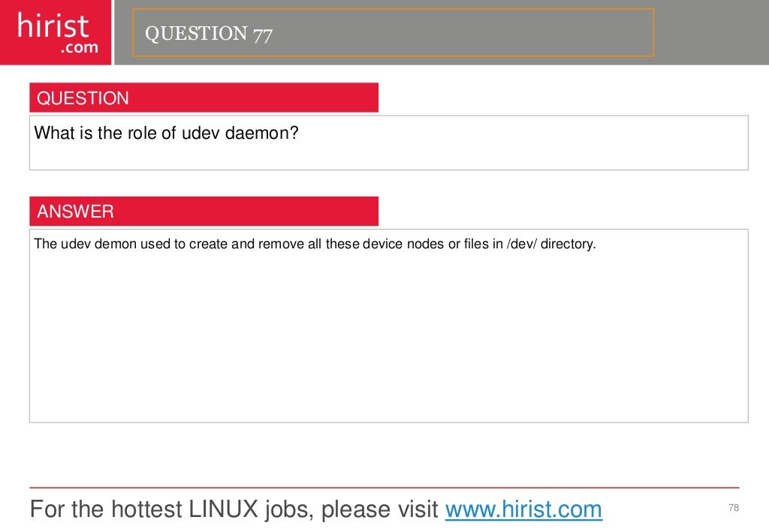Click the red ANSWER header bar

tap(204, 211)
